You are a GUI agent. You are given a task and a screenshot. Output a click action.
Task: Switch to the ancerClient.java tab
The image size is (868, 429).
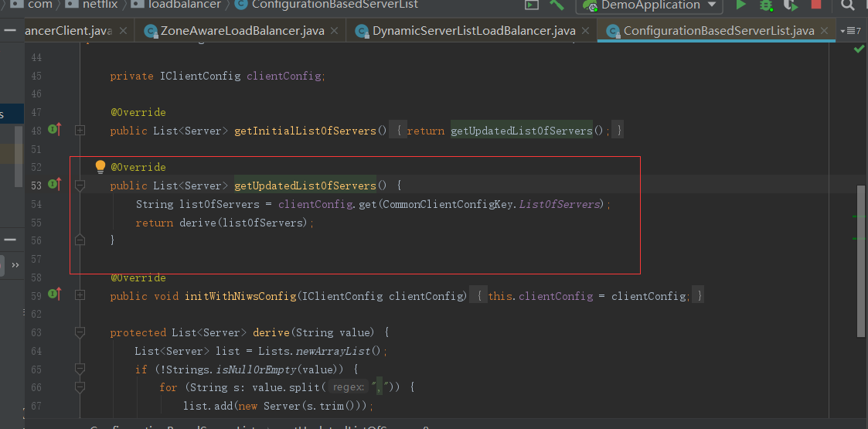click(x=80, y=32)
